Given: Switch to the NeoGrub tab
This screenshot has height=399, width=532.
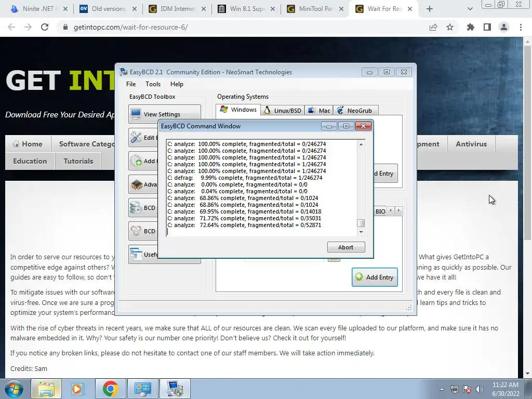Looking at the screenshot, I should [355, 111].
